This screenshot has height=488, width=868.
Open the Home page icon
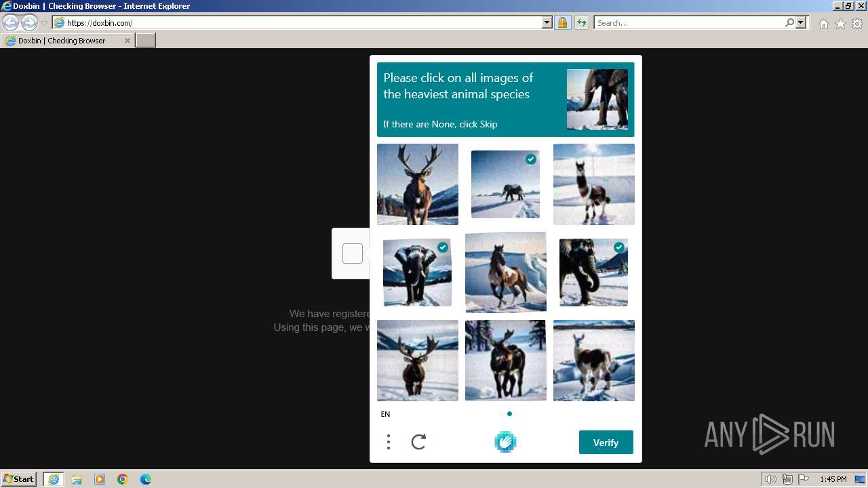[x=823, y=24]
